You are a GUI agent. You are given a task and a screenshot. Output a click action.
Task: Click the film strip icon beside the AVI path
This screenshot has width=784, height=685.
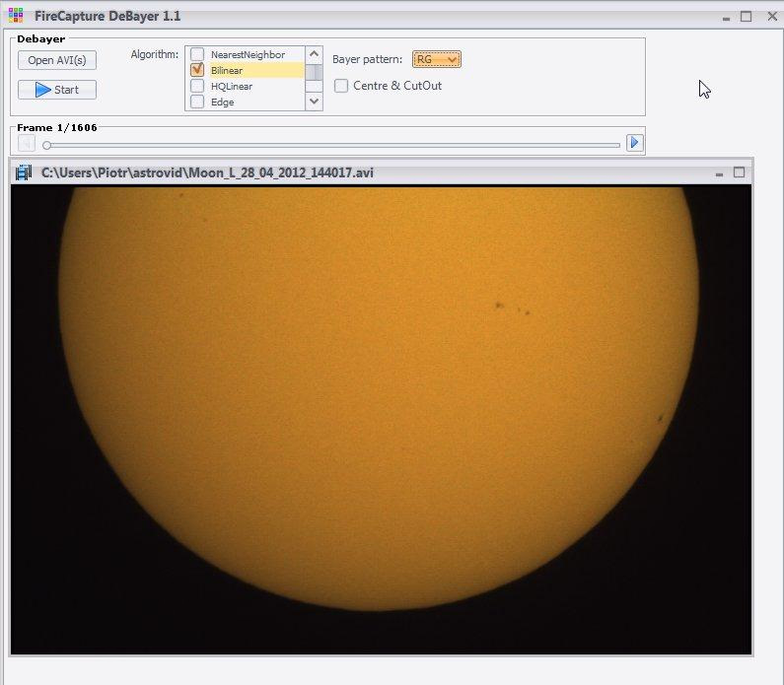click(25, 173)
